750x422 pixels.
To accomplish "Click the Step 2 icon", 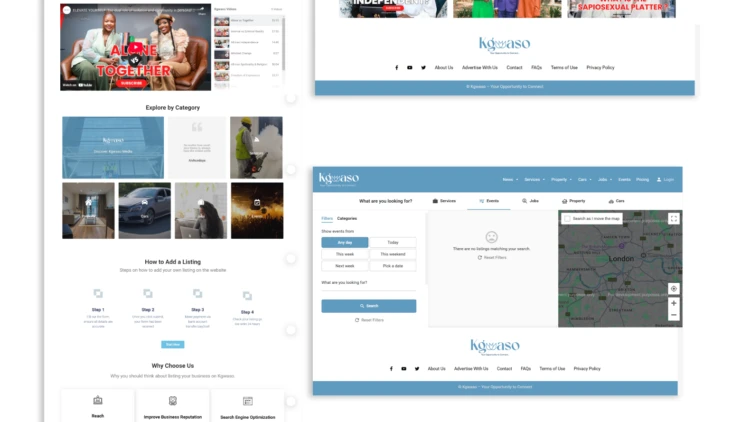I will 148,293.
